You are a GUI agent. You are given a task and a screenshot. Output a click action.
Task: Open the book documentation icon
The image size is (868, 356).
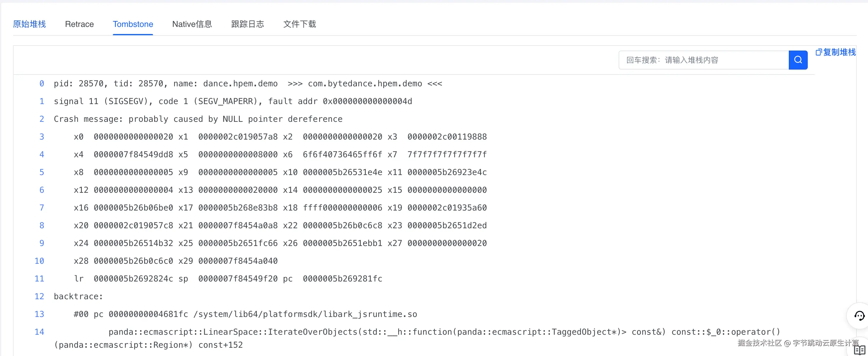(x=859, y=350)
